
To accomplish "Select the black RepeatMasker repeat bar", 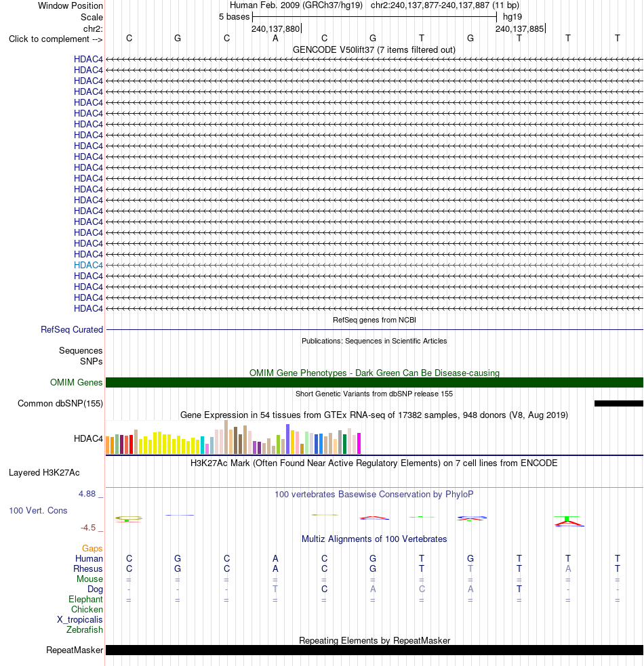I will [x=374, y=650].
